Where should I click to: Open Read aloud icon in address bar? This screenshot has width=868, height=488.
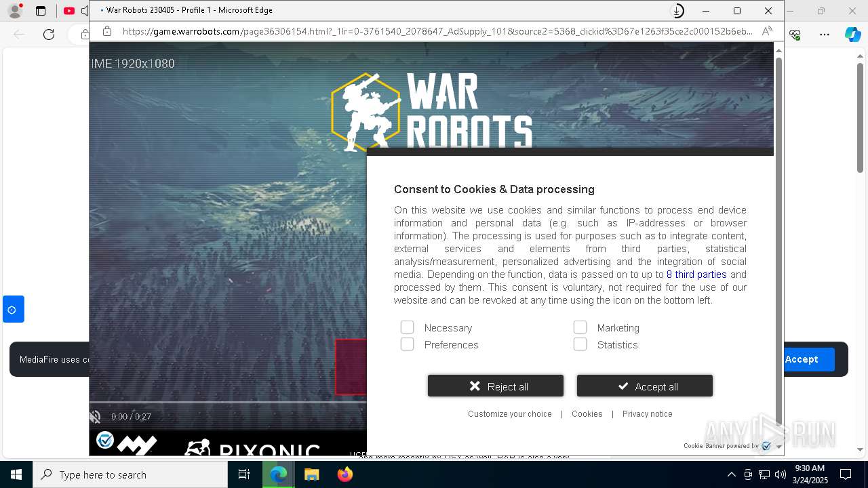click(767, 31)
